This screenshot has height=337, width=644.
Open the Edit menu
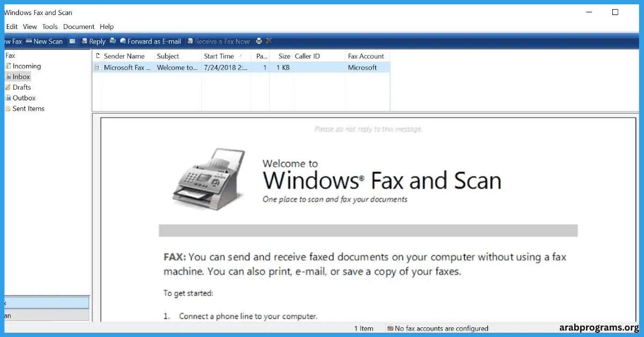click(12, 27)
